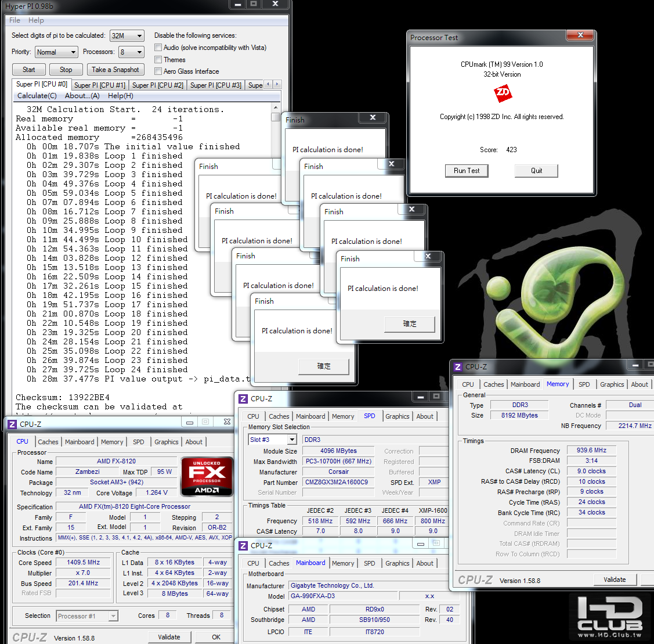
Task: Toggle Aero Glass Interface checkbox
Action: [158, 71]
